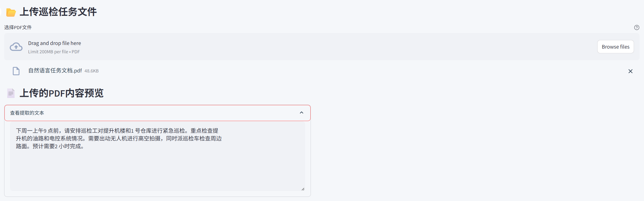Click the 选择PDF文件 label
This screenshot has width=644, height=201.
point(18,27)
